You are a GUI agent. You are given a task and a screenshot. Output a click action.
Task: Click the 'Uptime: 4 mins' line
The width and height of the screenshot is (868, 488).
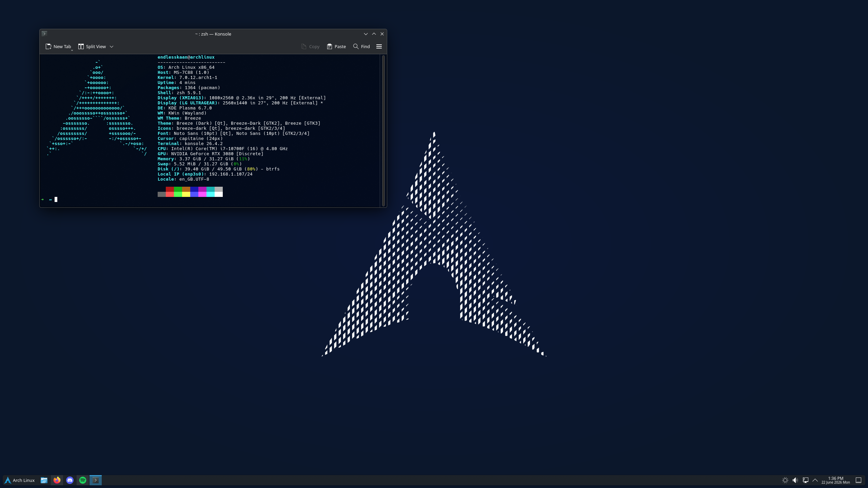176,83
